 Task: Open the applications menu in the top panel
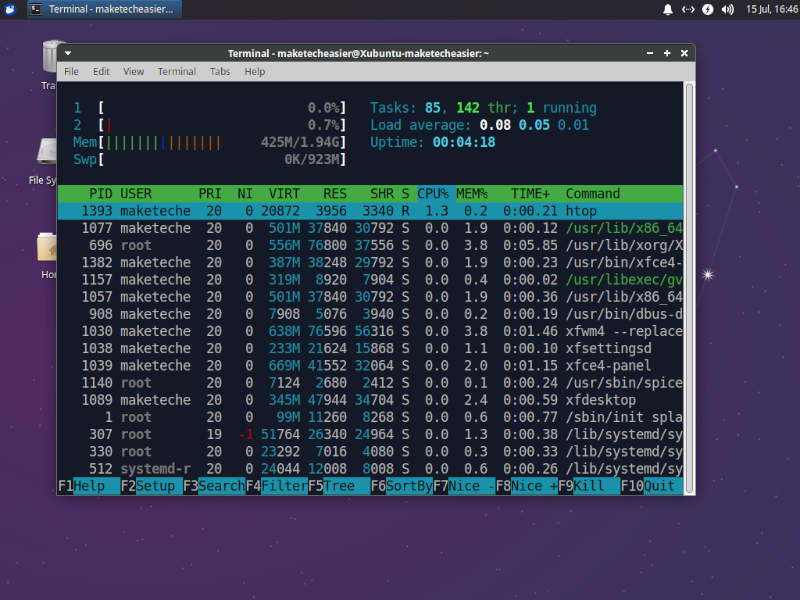[10, 9]
